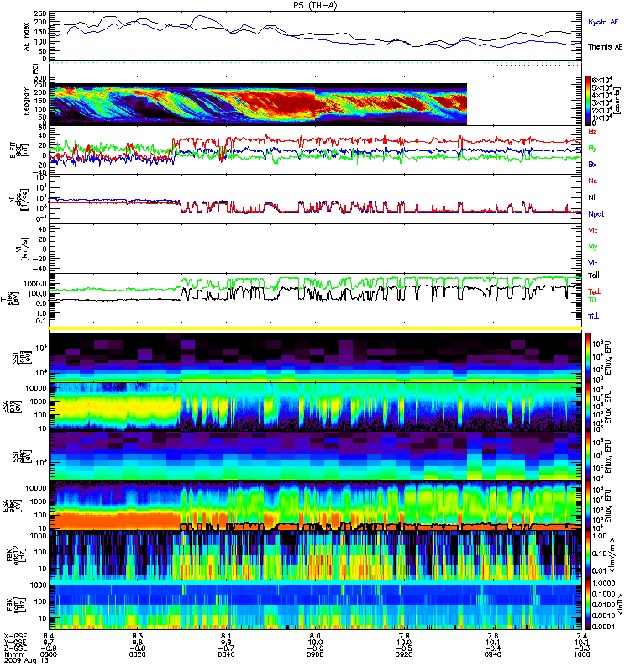Select the blue Viz legend label

pos(593,263)
